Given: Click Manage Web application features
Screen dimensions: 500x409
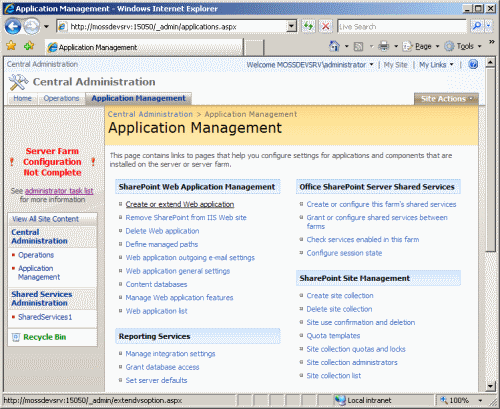Looking at the screenshot, I should coord(179,298).
